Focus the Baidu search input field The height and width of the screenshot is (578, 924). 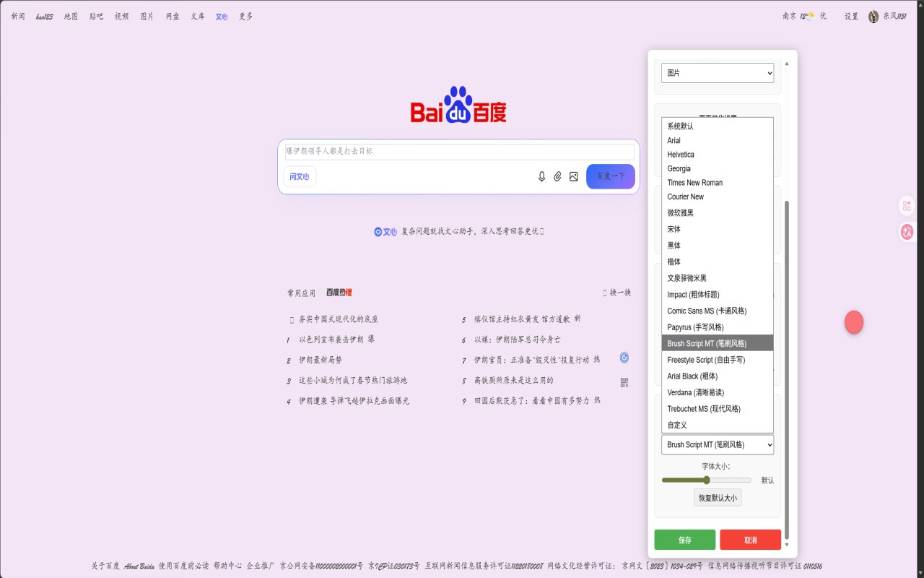point(459,152)
